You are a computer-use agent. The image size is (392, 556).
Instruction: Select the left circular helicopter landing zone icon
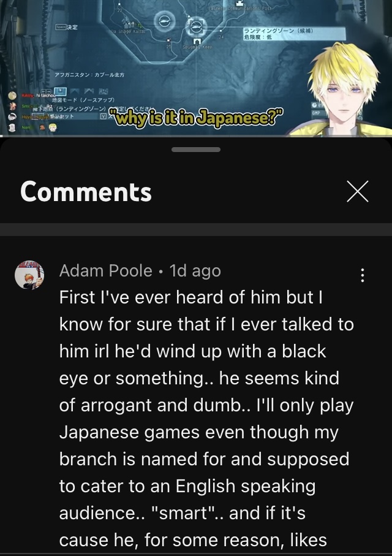tap(164, 22)
